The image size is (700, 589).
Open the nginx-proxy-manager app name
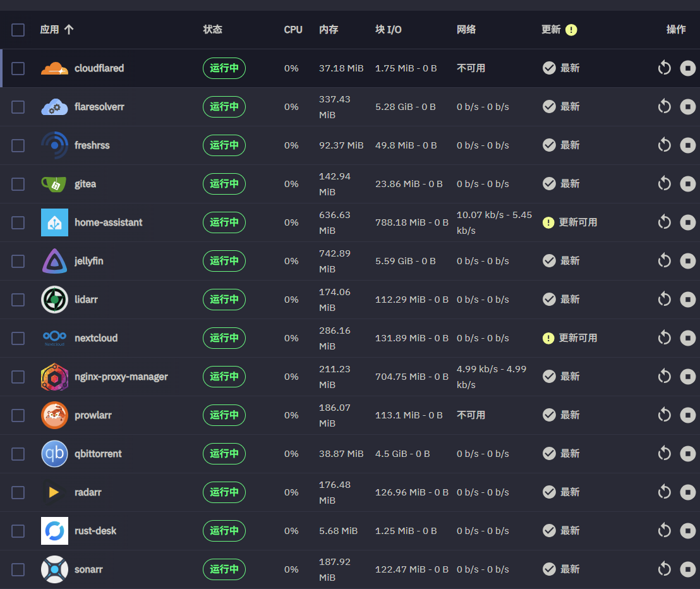(x=121, y=377)
